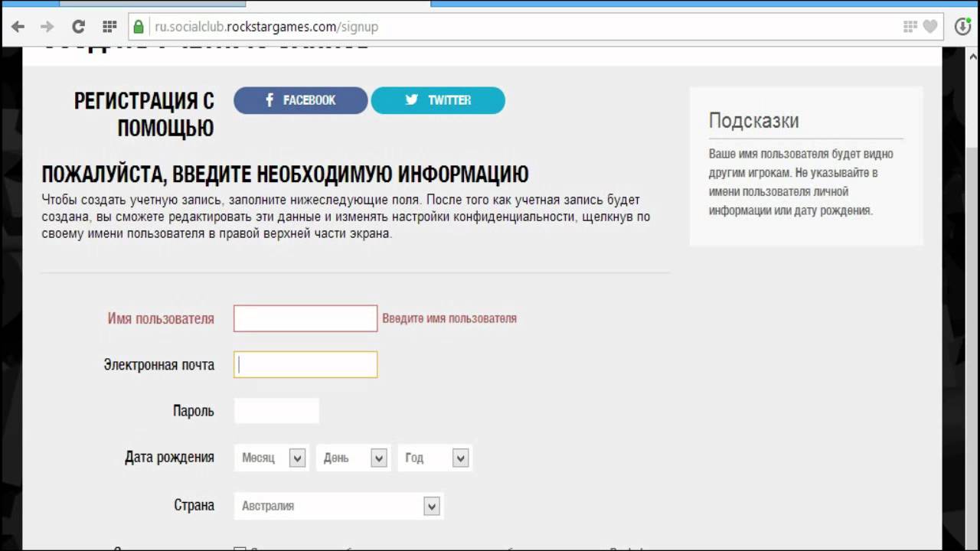Image resolution: width=980 pixels, height=551 pixels.
Task: Click the address bar URL text
Action: pos(266,27)
